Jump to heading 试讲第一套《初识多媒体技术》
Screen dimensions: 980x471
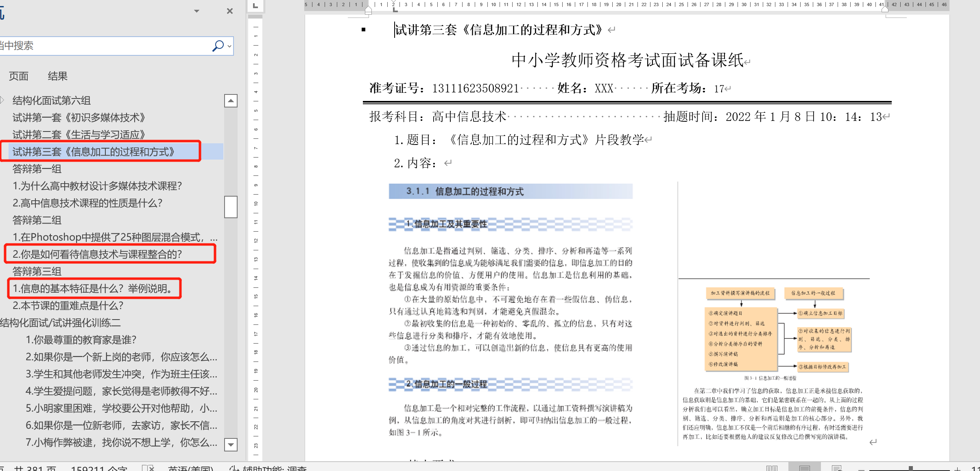click(79, 118)
